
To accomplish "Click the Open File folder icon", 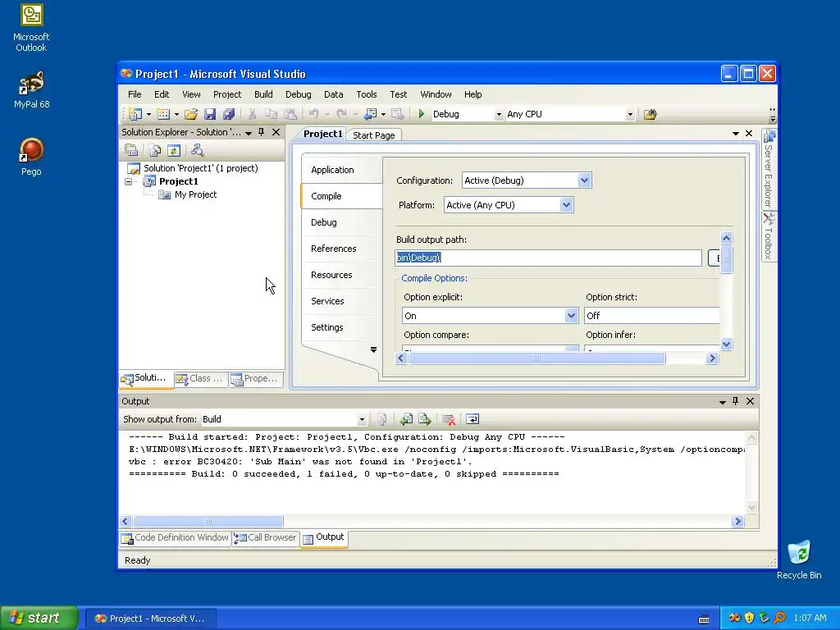I will point(190,114).
